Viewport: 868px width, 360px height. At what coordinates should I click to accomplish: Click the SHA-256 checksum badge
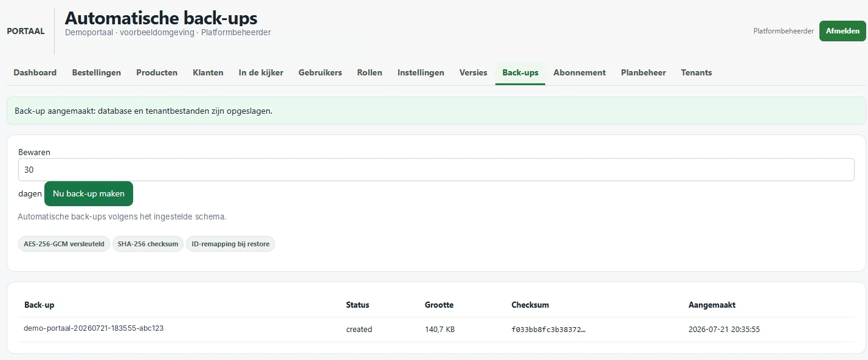tap(148, 244)
